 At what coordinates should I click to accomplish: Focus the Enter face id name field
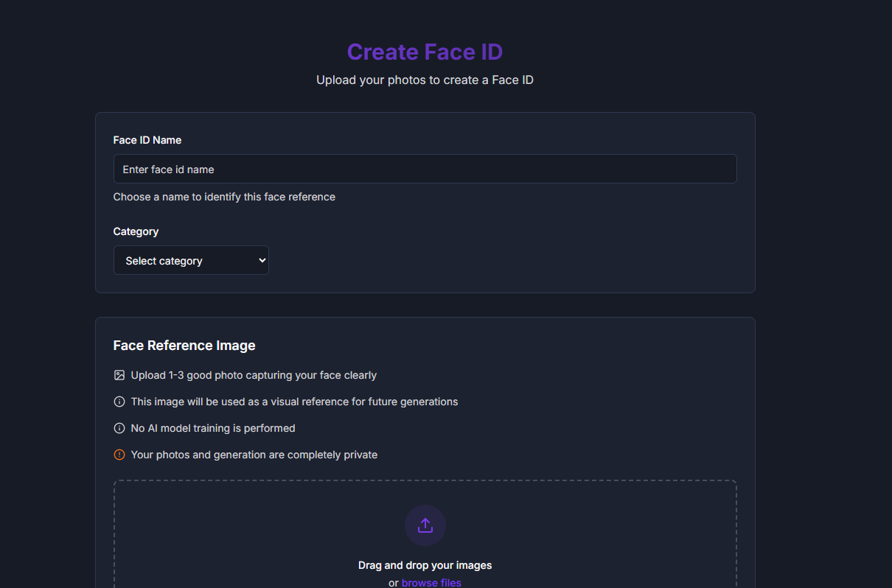tap(425, 169)
